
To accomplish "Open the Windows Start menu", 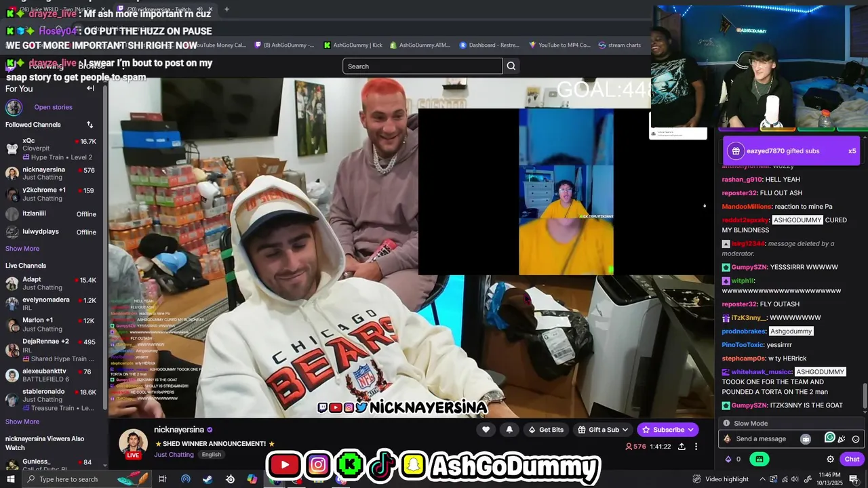I will click(x=10, y=479).
